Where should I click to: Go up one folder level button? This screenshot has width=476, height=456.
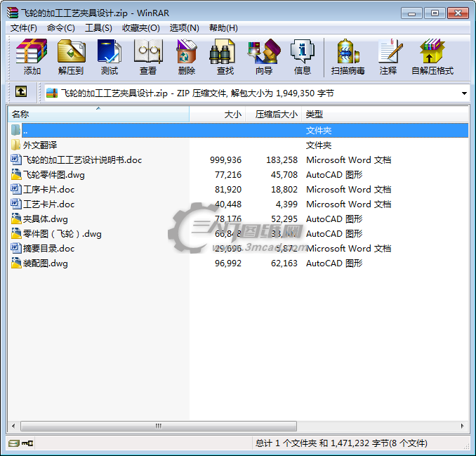coord(21,91)
